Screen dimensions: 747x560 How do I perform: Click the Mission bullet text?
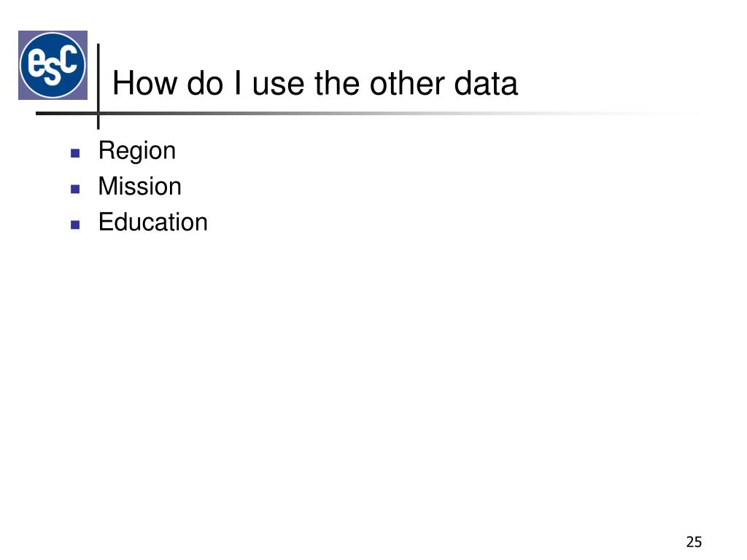139,186
